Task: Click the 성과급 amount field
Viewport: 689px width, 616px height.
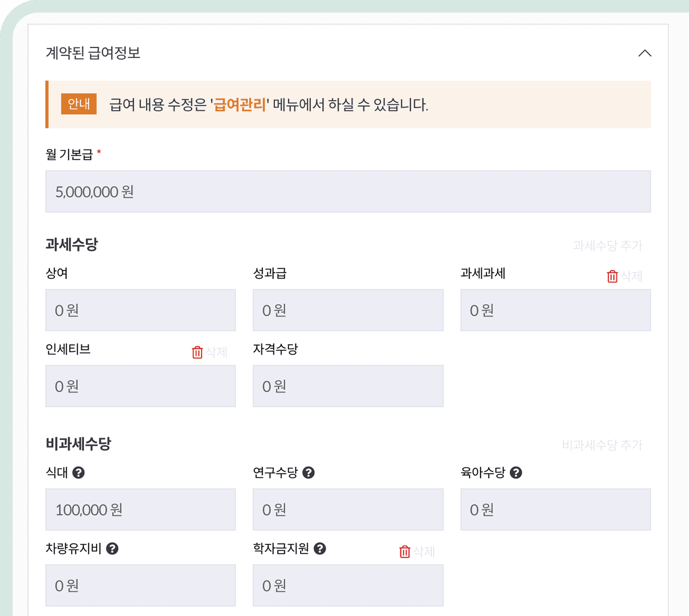Action: [348, 310]
